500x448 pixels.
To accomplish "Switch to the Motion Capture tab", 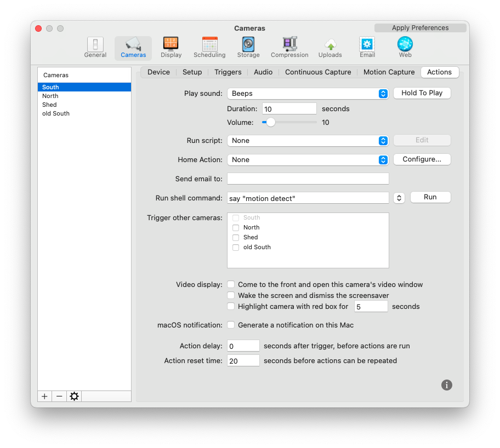I will pos(389,72).
